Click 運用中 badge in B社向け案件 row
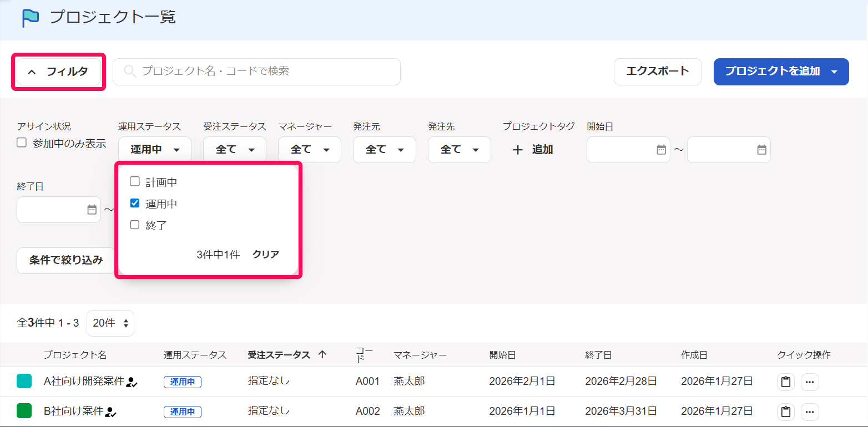Viewport: 868px width, 427px height. (183, 412)
